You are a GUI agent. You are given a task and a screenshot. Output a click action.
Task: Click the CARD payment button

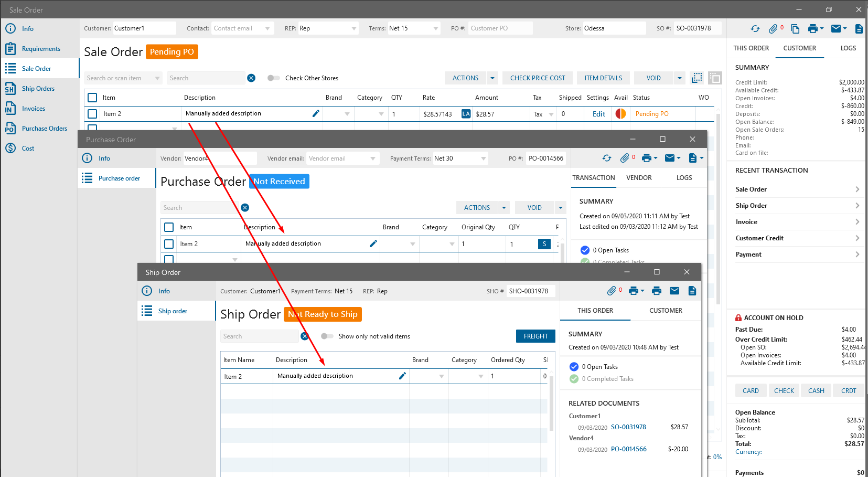tap(751, 391)
